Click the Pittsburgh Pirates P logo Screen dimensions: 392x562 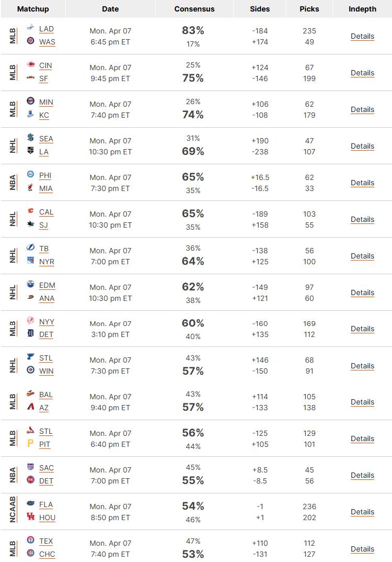[x=31, y=443]
